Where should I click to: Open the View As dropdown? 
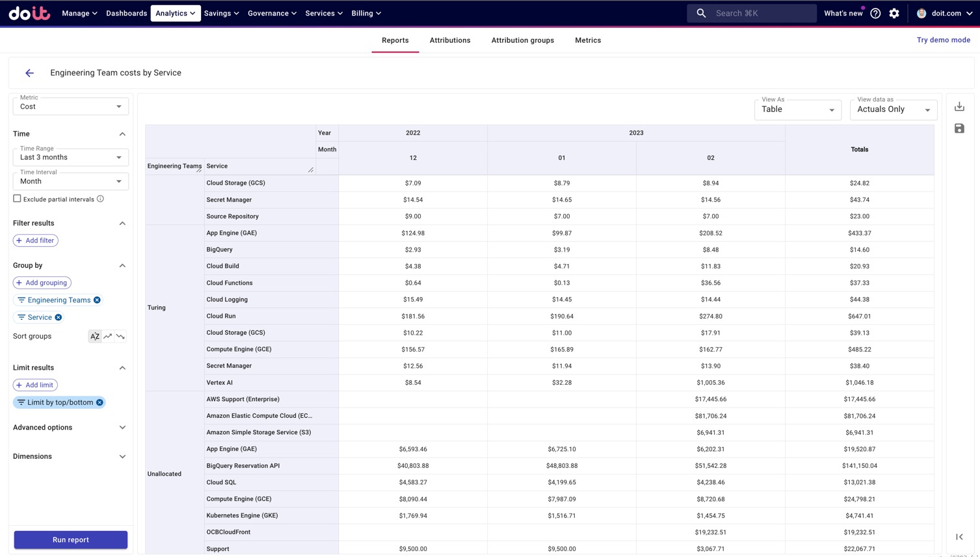click(797, 110)
